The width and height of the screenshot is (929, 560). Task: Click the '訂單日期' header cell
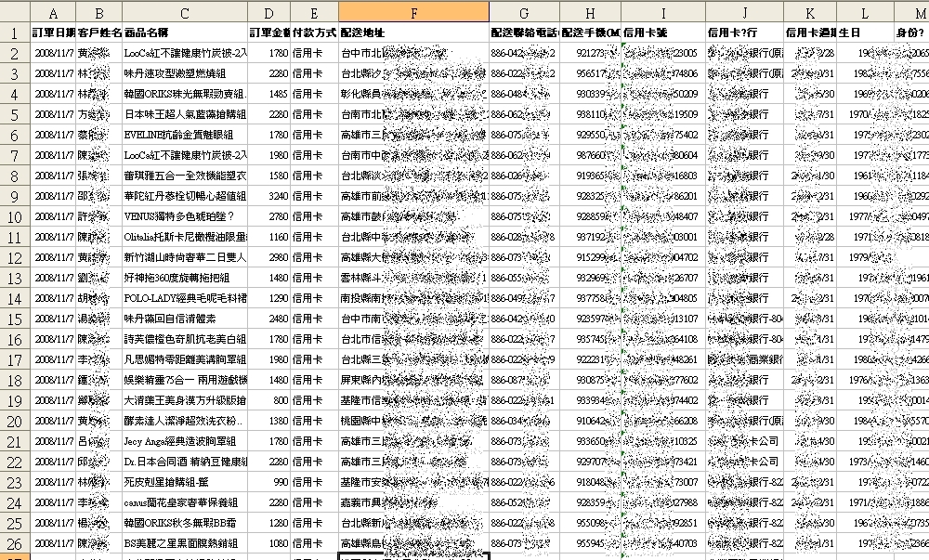click(x=53, y=33)
